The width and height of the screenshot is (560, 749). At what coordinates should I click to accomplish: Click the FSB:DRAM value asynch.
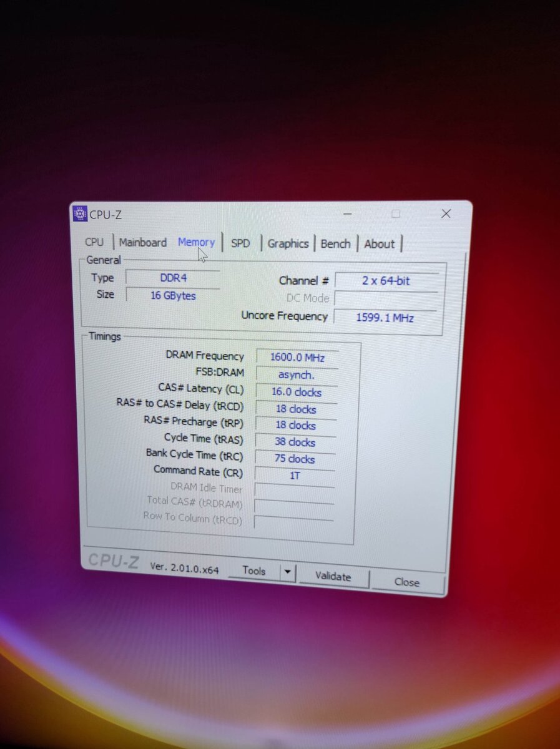pos(297,375)
